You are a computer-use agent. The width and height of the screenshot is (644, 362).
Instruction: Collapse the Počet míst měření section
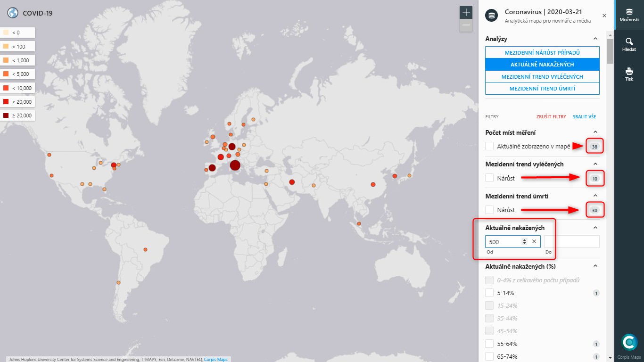click(x=595, y=132)
